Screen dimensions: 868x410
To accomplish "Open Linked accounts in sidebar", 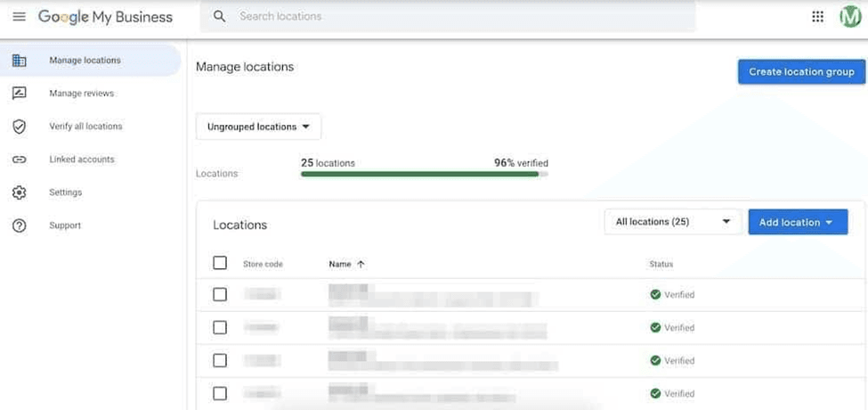I will (x=82, y=160).
